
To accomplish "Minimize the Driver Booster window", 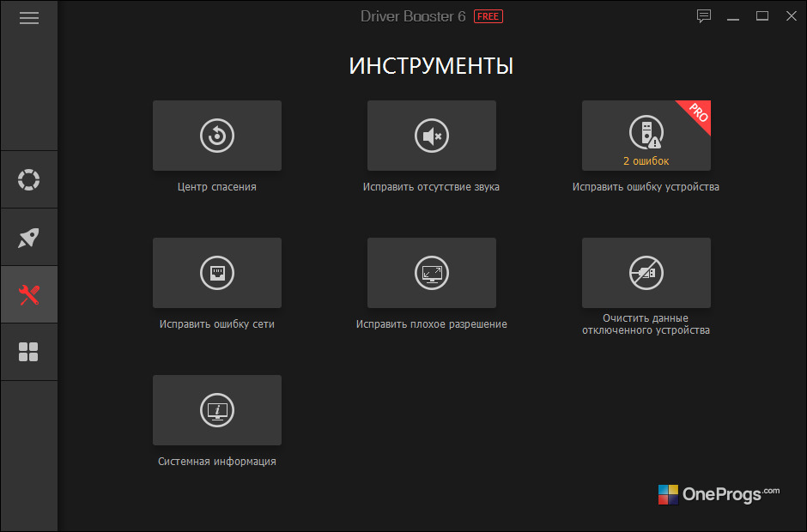I will tap(733, 17).
